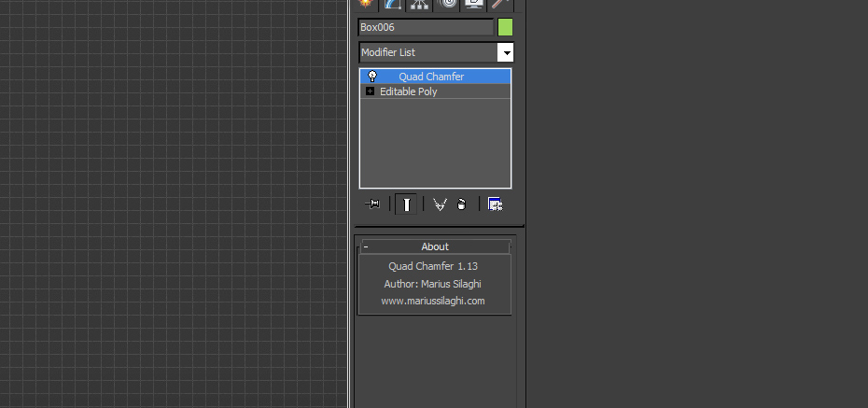This screenshot has width=868, height=408.
Task: Toggle the Pin Stack icon
Action: tap(372, 204)
